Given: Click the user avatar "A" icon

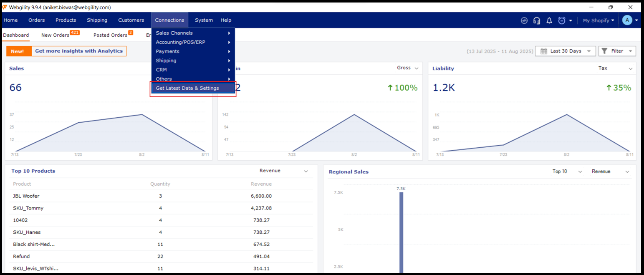Looking at the screenshot, I should tap(627, 20).
